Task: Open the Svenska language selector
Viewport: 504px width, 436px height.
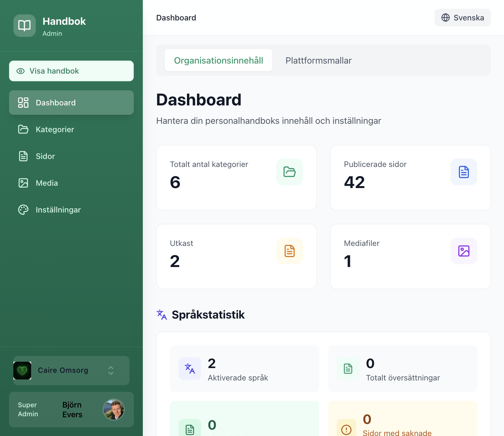Action: 462,18
